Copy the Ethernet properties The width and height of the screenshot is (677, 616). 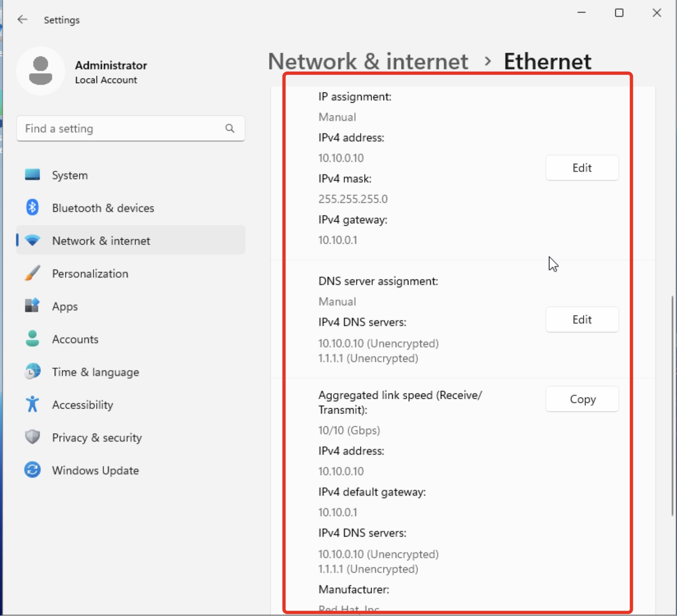coord(582,399)
